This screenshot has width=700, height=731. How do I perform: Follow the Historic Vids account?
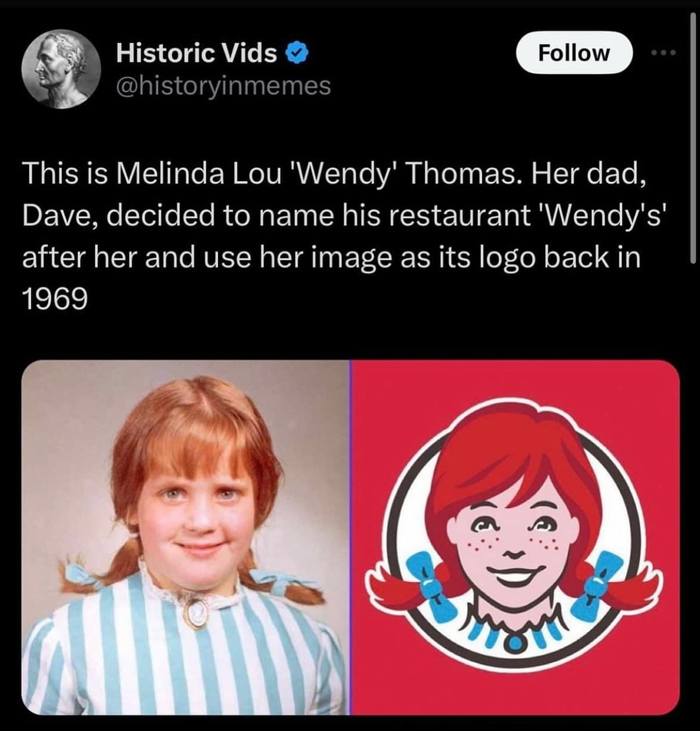point(573,53)
